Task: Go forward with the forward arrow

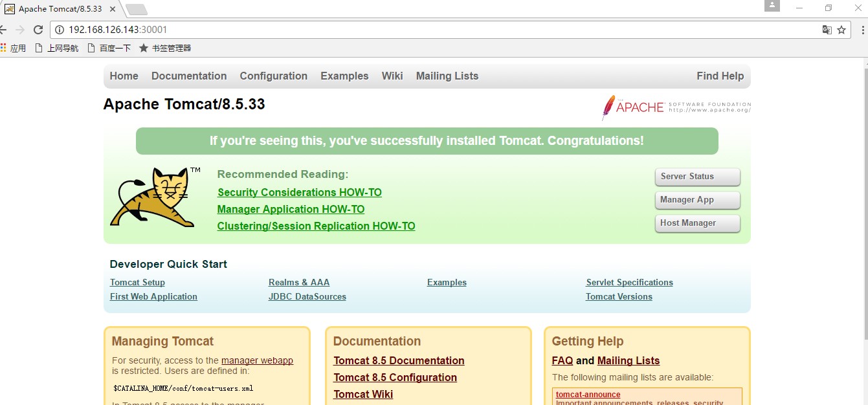Action: coord(19,30)
